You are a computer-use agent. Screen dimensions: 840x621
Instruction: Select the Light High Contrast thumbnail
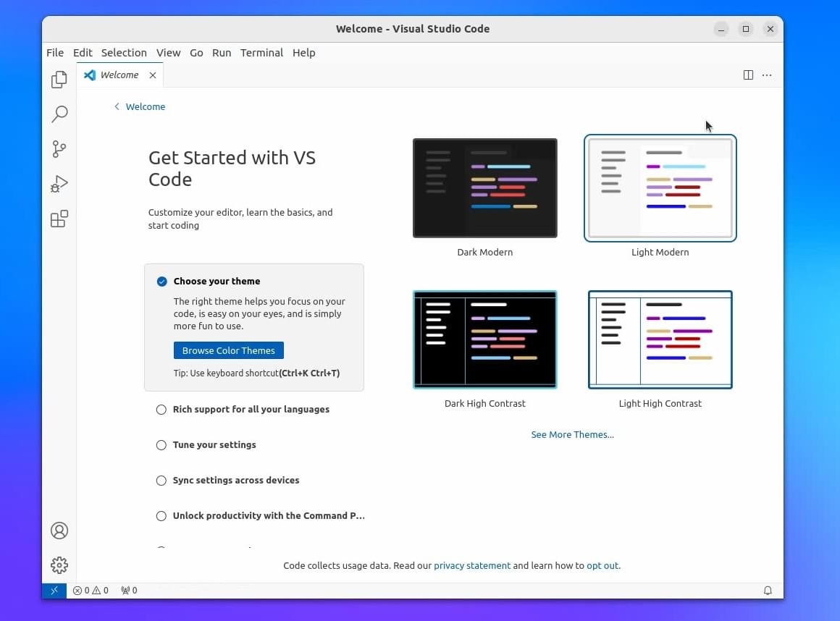click(x=660, y=339)
